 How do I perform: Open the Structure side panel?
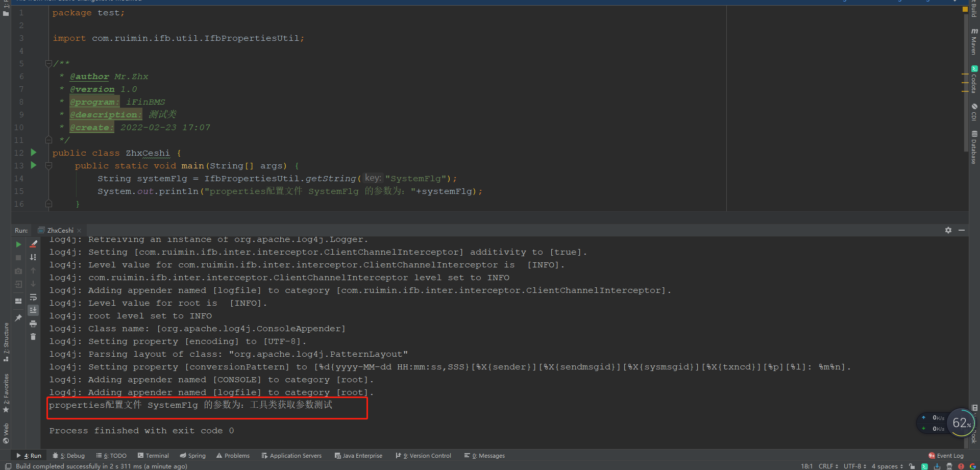(x=6, y=342)
